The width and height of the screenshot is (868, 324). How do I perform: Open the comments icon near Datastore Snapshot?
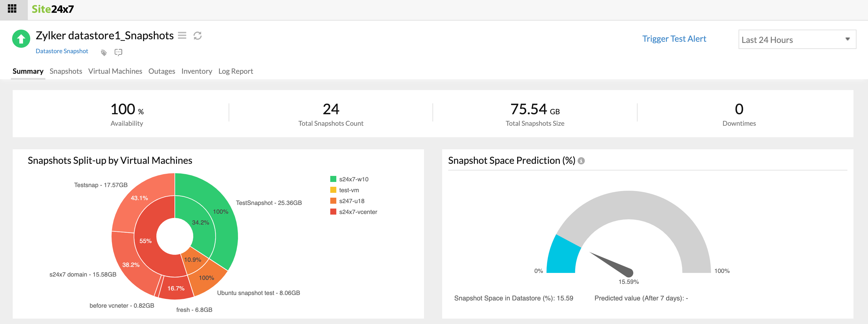[x=118, y=52]
